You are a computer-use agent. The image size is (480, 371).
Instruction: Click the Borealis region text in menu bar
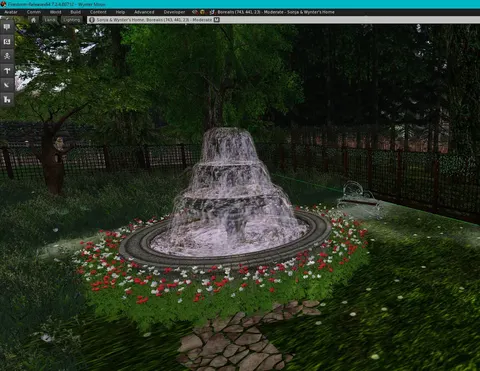(276, 12)
